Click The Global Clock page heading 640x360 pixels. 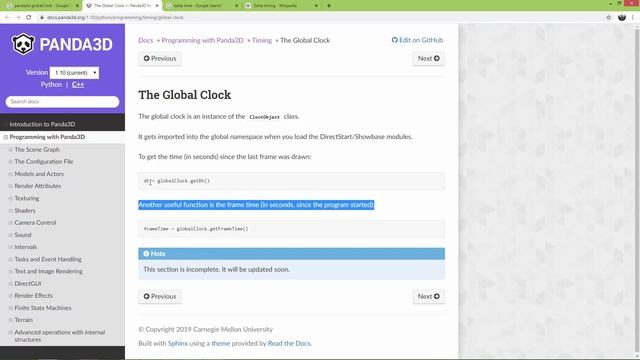[x=184, y=95]
